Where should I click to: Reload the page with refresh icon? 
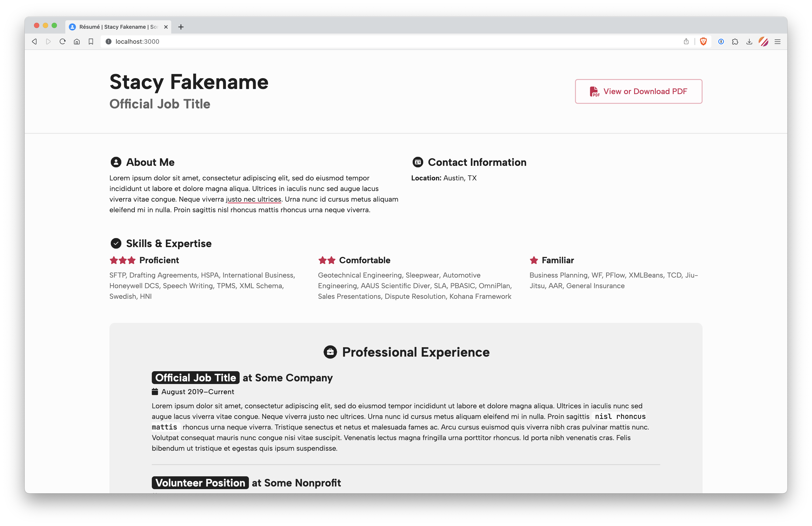pos(62,42)
